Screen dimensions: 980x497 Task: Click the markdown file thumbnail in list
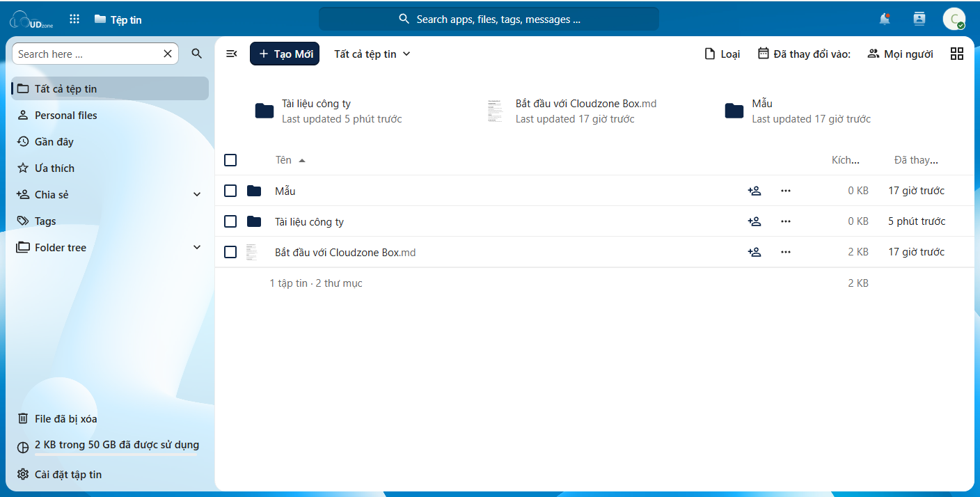tap(251, 252)
